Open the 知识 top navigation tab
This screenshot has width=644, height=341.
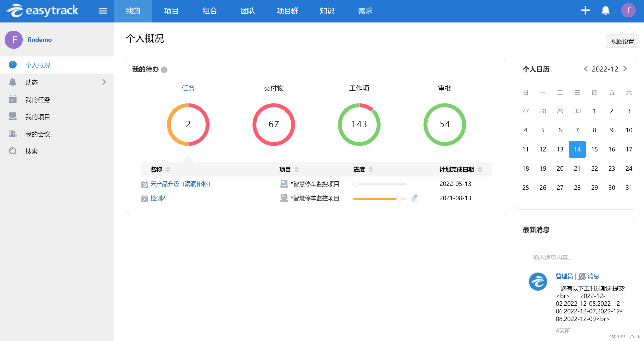[x=327, y=11]
